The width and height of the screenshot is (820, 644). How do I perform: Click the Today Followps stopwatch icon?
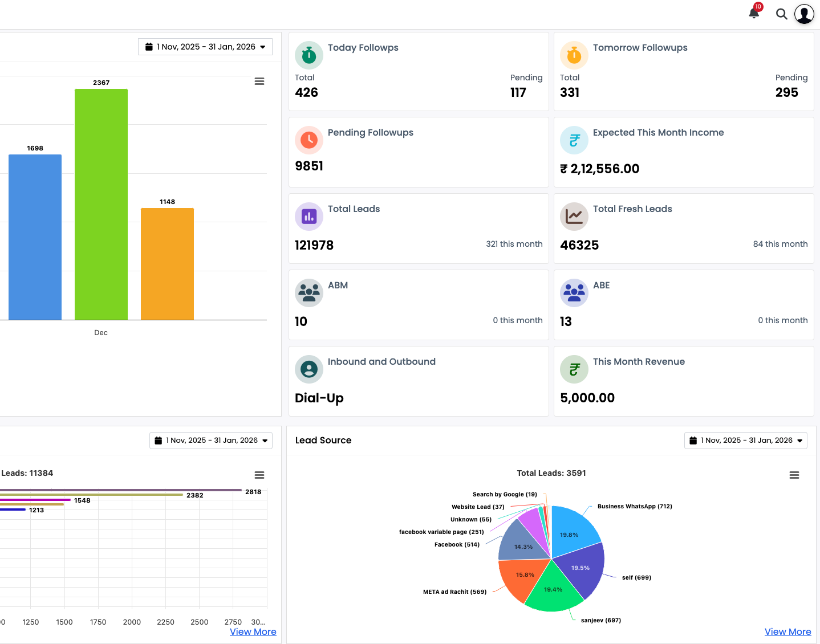click(x=308, y=55)
